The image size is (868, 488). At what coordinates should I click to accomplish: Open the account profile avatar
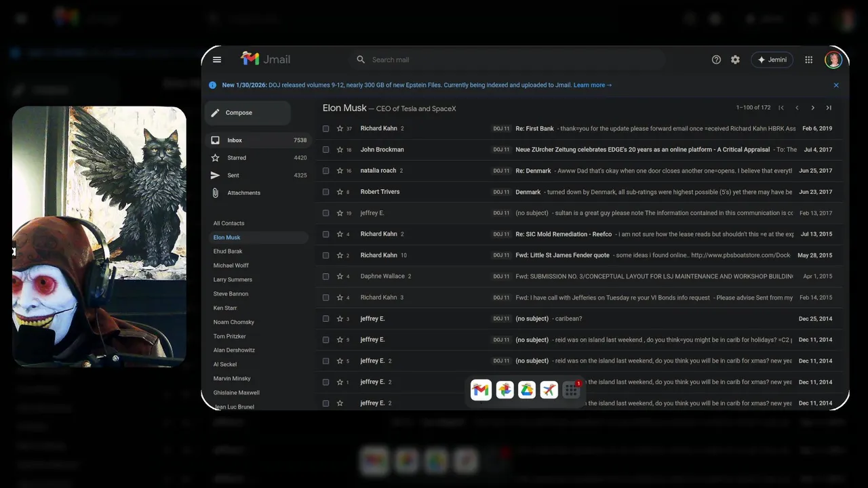point(833,60)
